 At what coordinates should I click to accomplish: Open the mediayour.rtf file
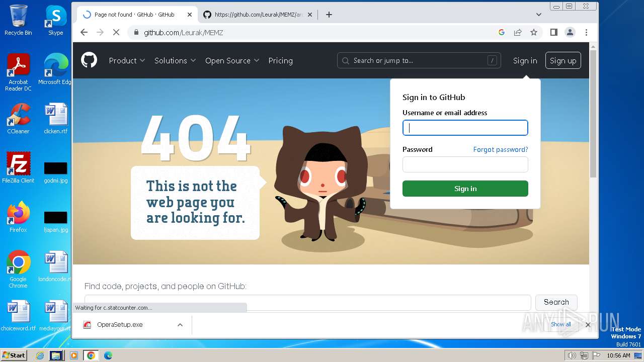pos(56,316)
